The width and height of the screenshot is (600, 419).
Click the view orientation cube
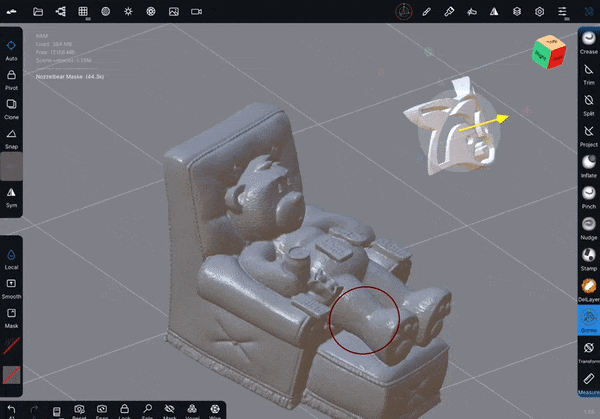tap(547, 52)
